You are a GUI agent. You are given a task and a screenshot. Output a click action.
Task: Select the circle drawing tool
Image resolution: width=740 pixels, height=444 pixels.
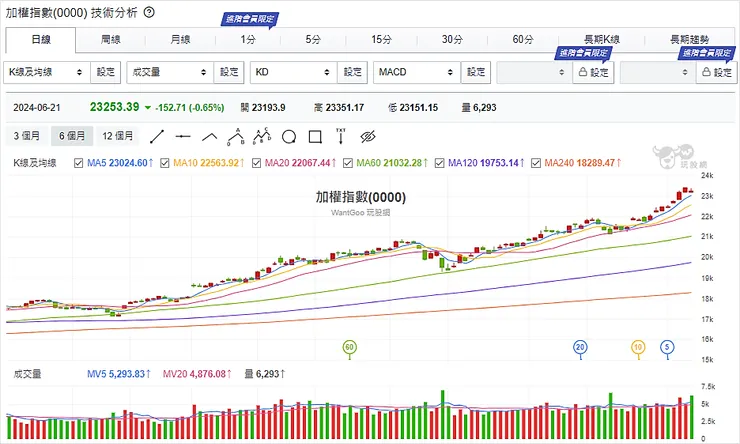pyautogui.click(x=289, y=137)
